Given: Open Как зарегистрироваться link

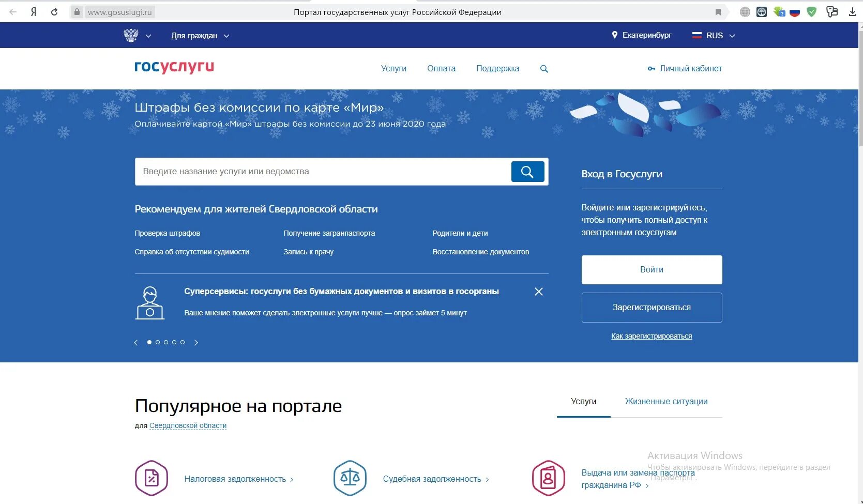Looking at the screenshot, I should pos(652,336).
